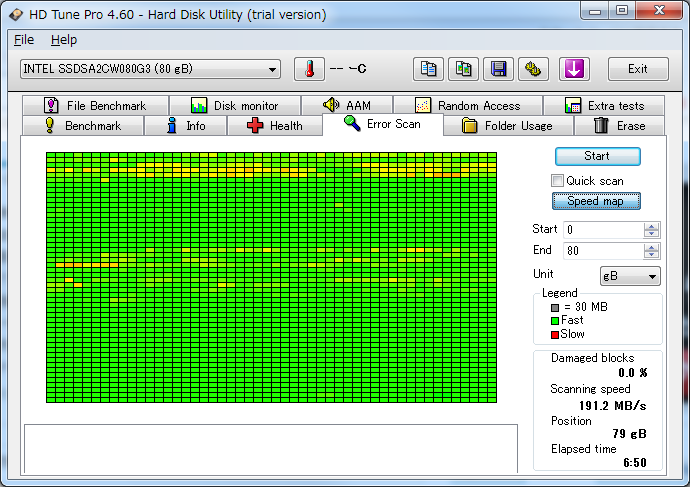Click the purple download arrow icon

(574, 69)
